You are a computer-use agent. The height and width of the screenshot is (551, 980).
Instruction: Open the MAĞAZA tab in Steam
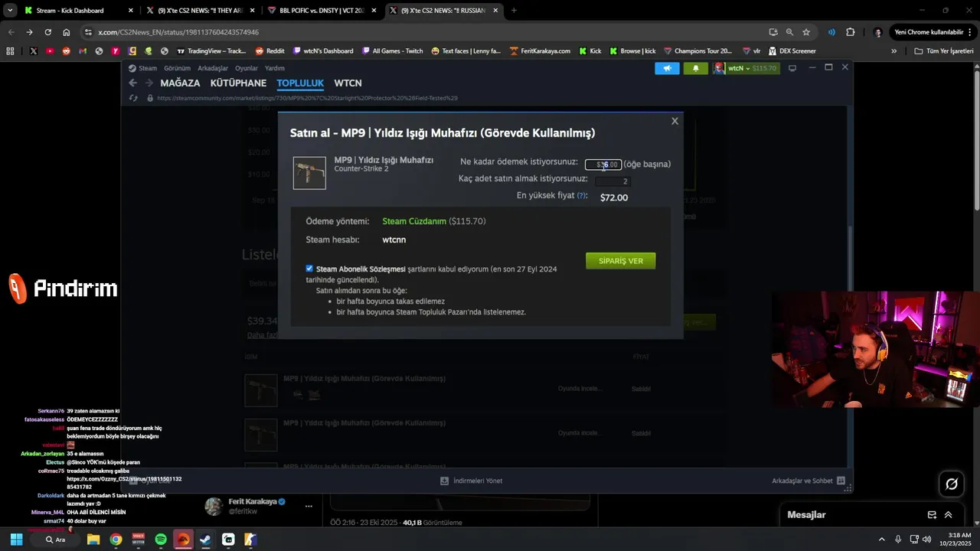(180, 83)
